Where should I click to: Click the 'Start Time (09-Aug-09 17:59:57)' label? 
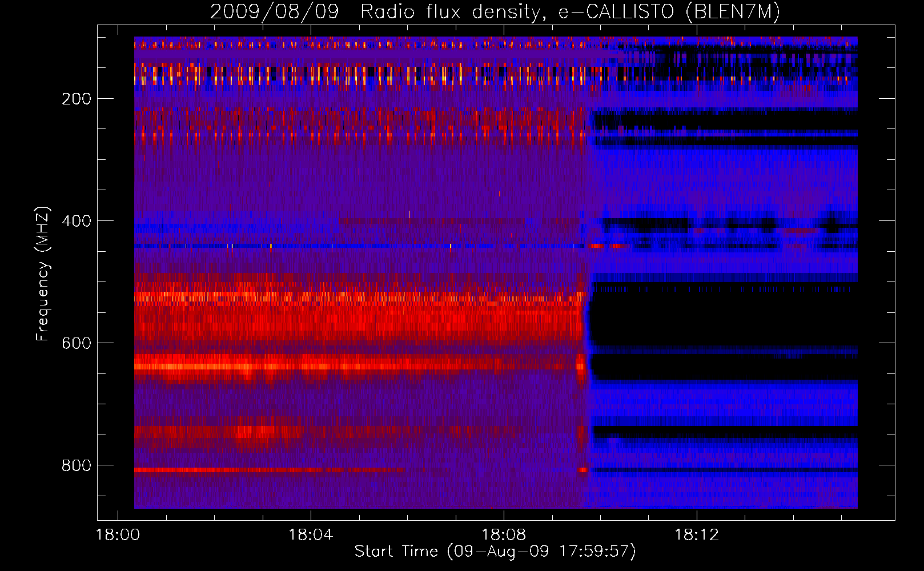click(495, 552)
